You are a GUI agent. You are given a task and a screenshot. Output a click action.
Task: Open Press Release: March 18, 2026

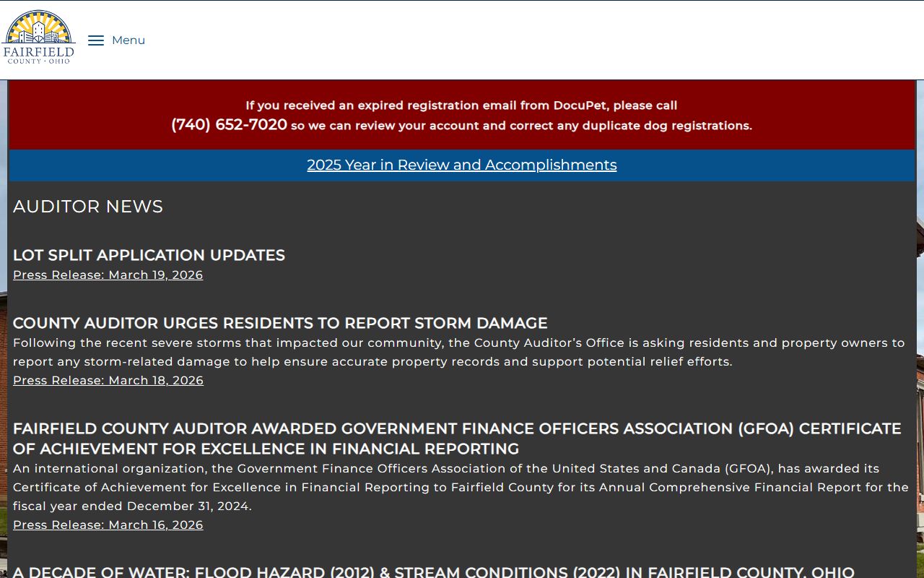coord(108,380)
